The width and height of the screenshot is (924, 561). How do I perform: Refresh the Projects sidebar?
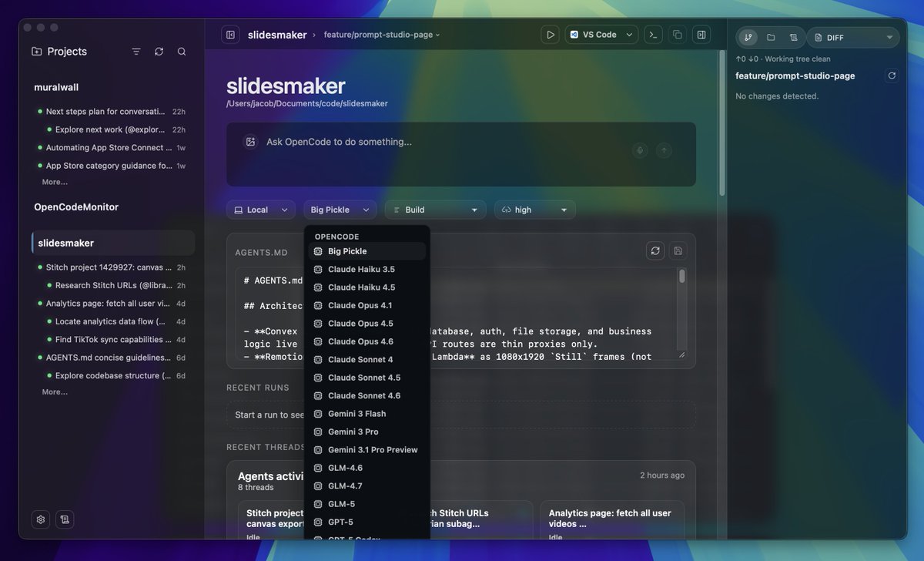click(x=159, y=52)
